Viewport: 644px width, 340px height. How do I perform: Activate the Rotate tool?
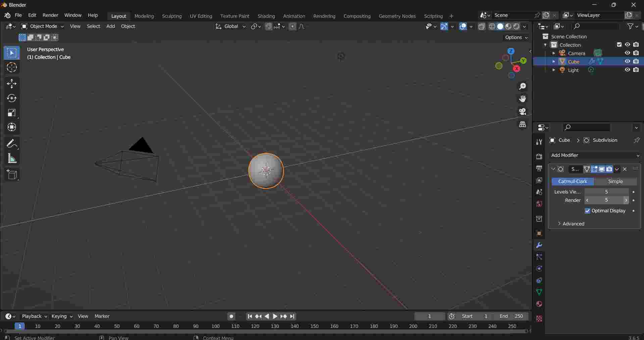12,98
